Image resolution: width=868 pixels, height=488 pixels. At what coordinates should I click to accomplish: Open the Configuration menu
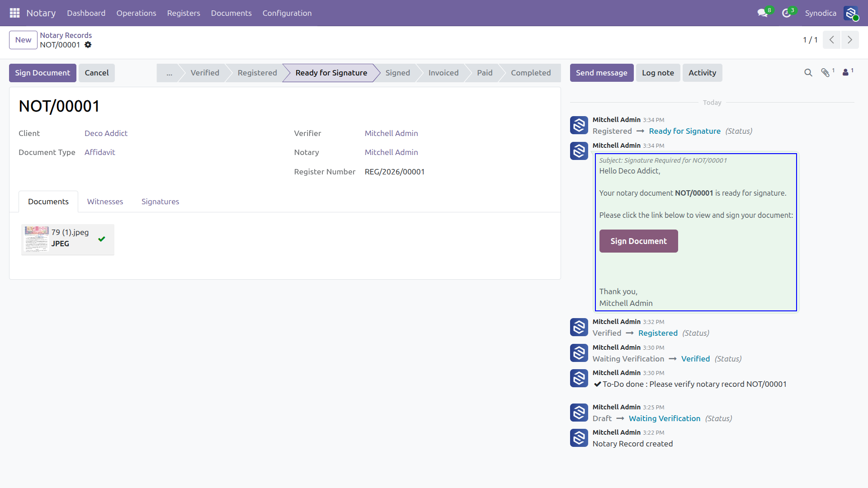(287, 13)
